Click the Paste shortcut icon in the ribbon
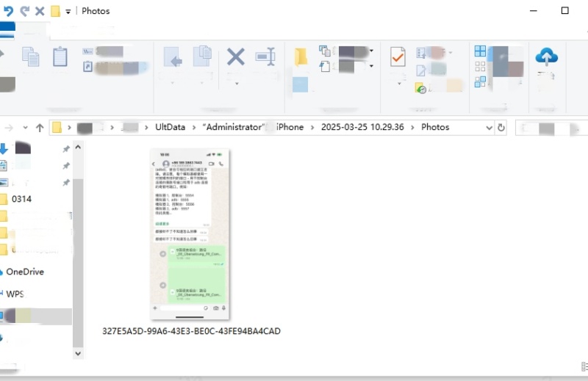 [87, 66]
